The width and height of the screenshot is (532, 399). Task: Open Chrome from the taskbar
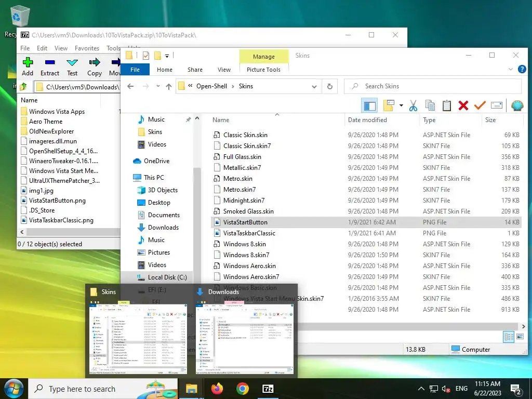point(243,389)
